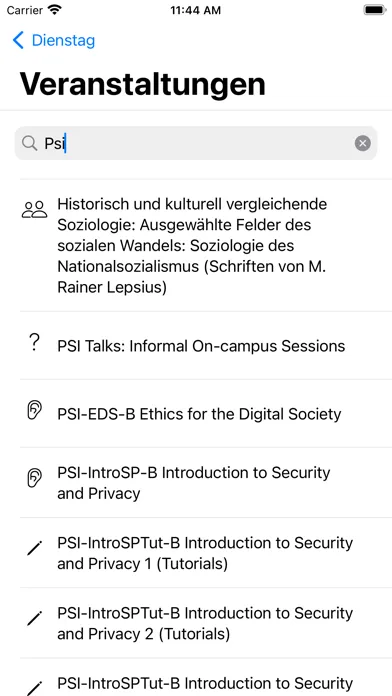Tap the question mark icon beside PSI Talks
This screenshot has height=696, width=392.
coord(34,344)
